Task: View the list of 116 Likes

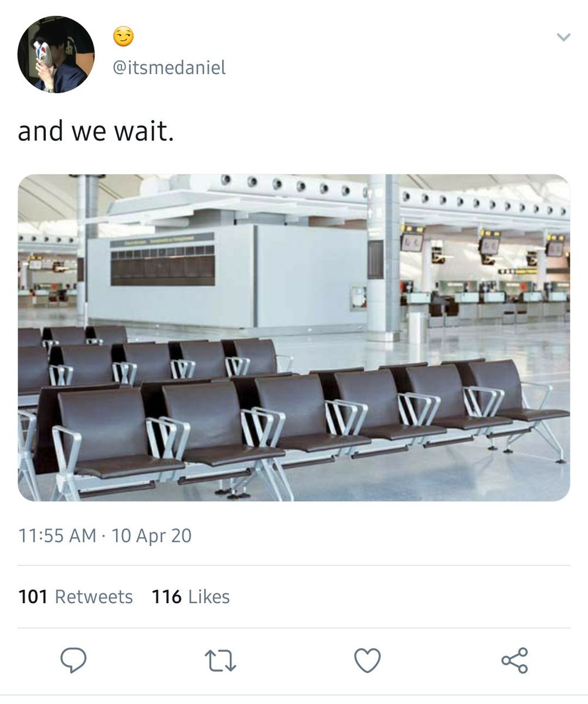Action: point(191,597)
